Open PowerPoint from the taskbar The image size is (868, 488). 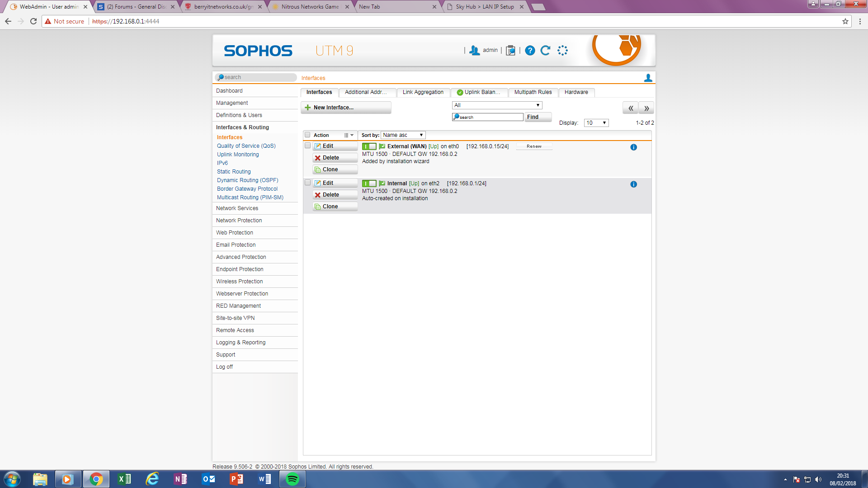(236, 479)
